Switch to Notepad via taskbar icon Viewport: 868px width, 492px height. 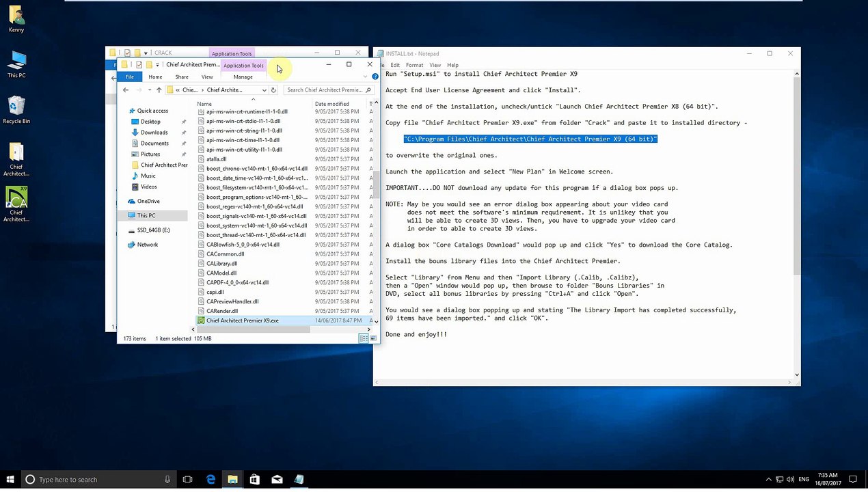(299, 480)
